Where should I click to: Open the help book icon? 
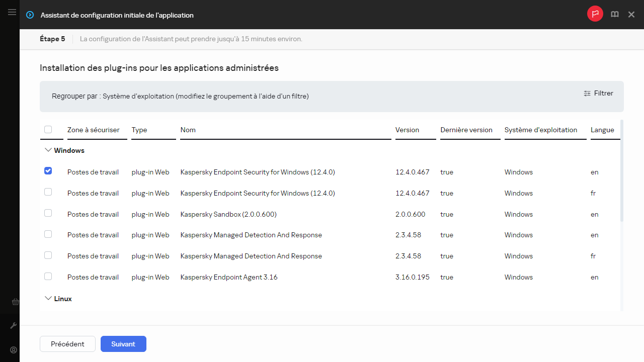[614, 15]
